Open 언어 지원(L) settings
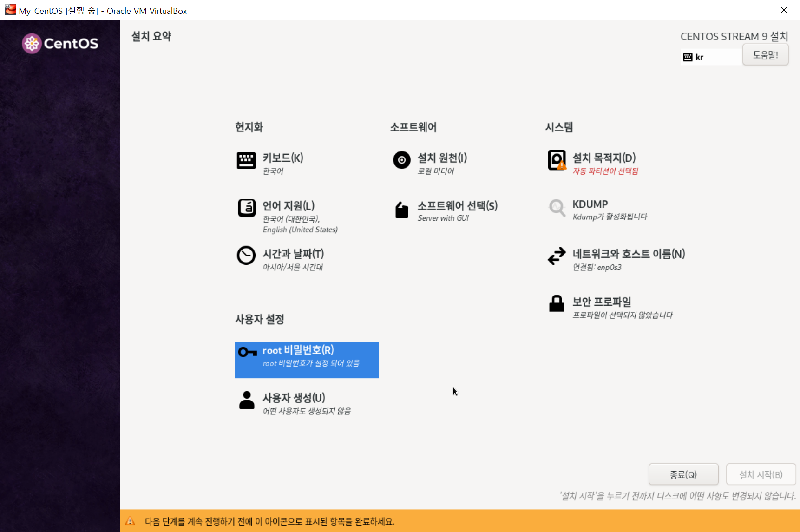The height and width of the screenshot is (532, 800). (x=289, y=206)
